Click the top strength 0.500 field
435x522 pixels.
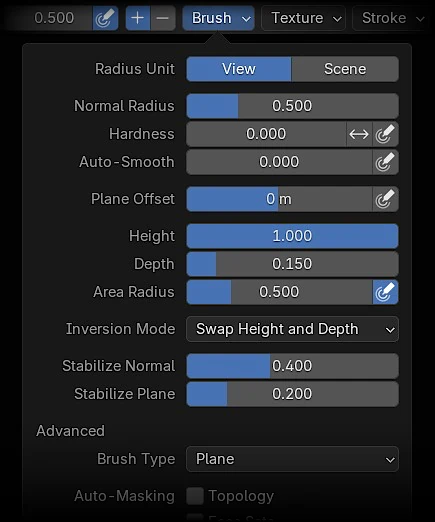[x=49, y=18]
